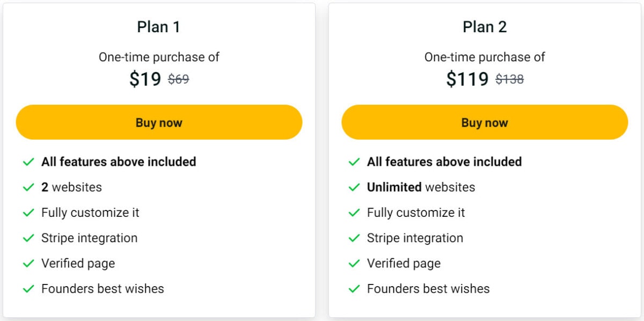This screenshot has width=644, height=321.
Task: Click the checkmark beside 'All features above included' in Plan 2
Action: [x=354, y=162]
